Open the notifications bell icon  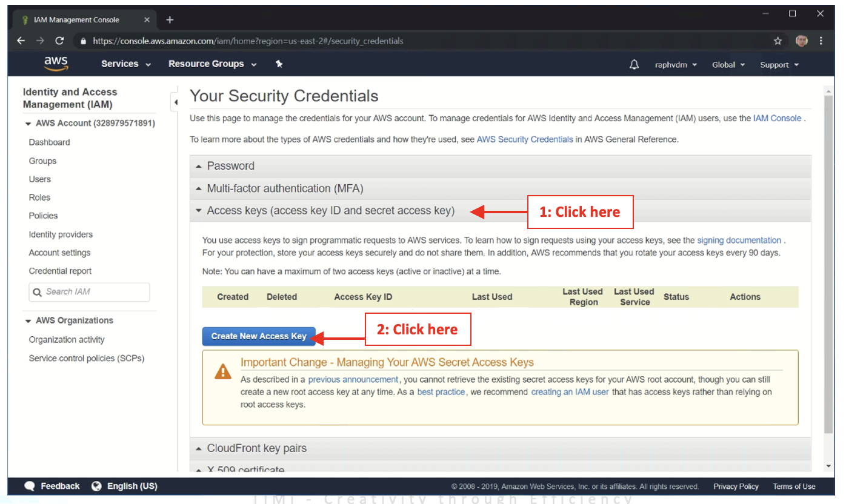634,65
